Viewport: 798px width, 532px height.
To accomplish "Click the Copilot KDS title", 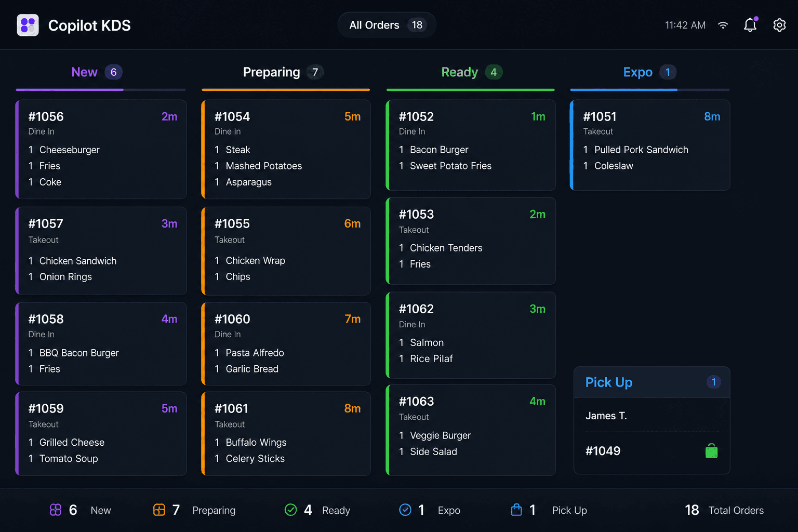I will point(89,25).
